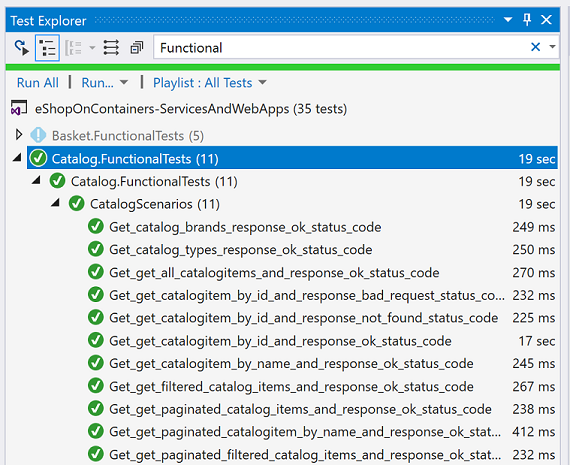
Task: Open the Group By dropdown arrow
Action: click(x=92, y=48)
